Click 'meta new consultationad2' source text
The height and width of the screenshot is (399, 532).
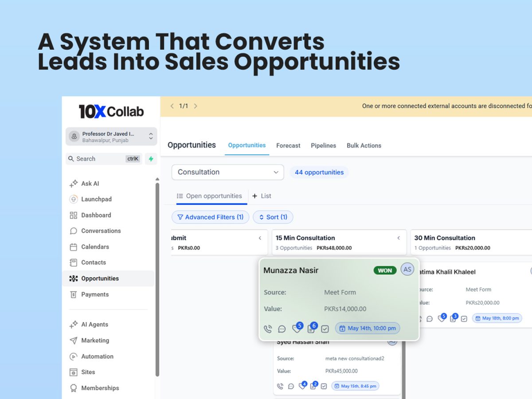[x=355, y=358]
